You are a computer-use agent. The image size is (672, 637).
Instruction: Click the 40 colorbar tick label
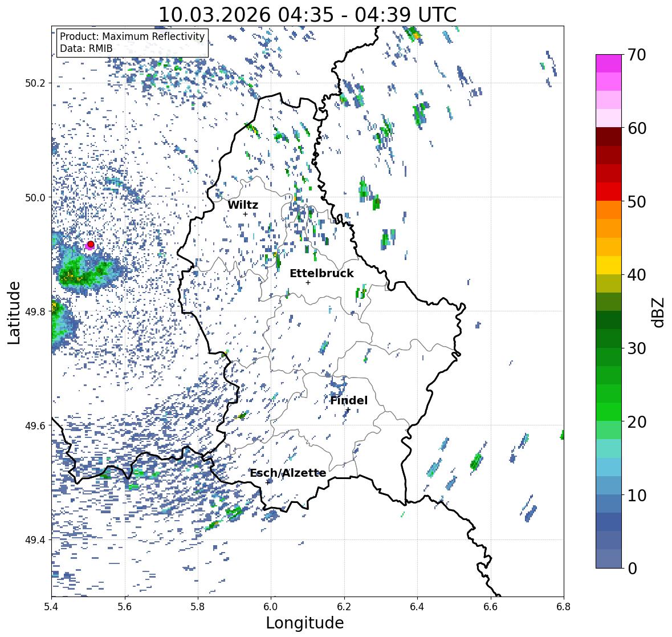pyautogui.click(x=637, y=275)
